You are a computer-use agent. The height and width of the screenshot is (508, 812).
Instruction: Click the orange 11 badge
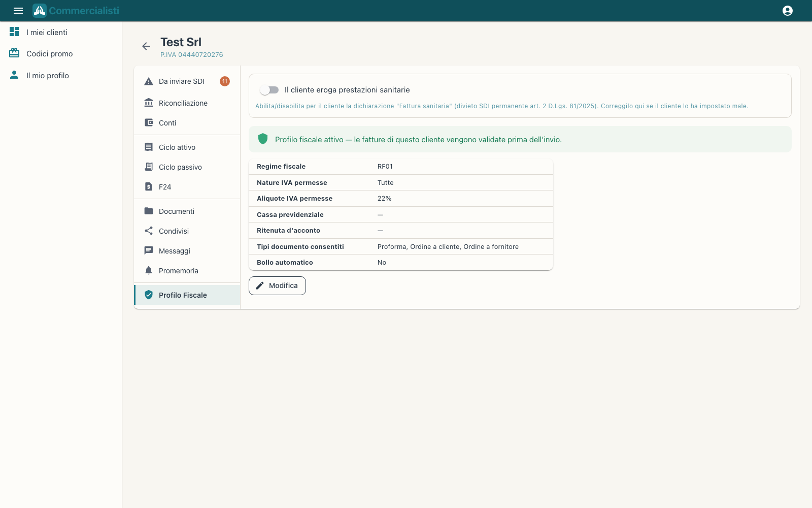pos(225,81)
